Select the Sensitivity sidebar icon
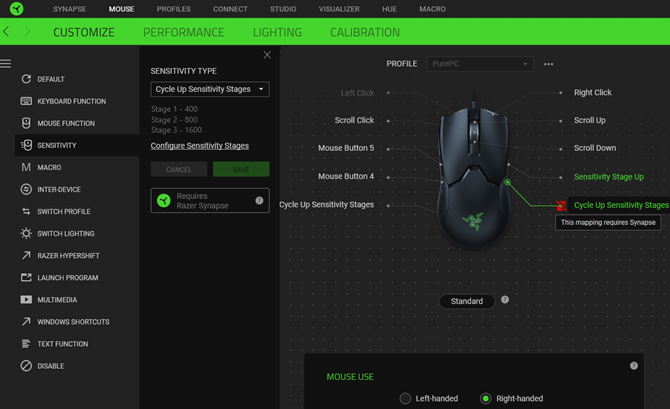Screen dimensions: 670x409 coord(26,145)
